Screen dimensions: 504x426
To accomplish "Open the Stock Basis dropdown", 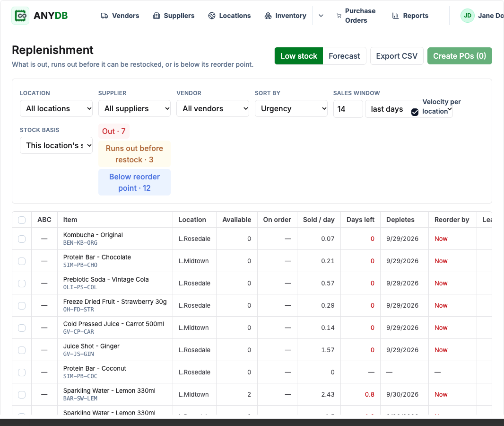I will [56, 145].
